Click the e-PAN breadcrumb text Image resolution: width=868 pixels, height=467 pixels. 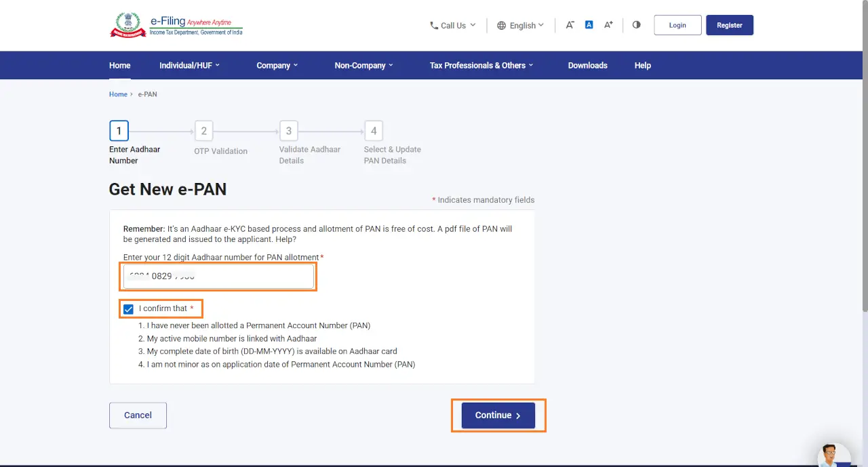click(147, 94)
